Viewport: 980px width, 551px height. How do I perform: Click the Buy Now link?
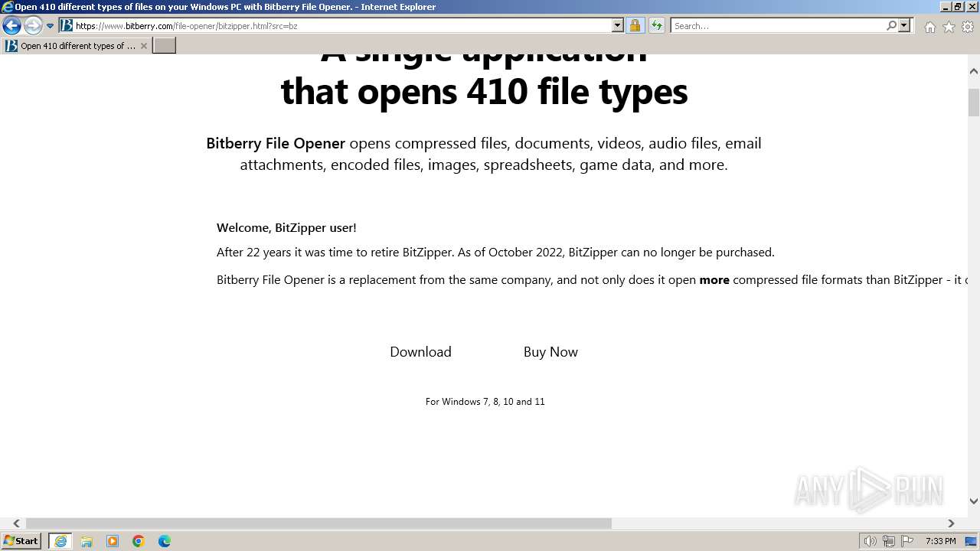click(x=550, y=352)
